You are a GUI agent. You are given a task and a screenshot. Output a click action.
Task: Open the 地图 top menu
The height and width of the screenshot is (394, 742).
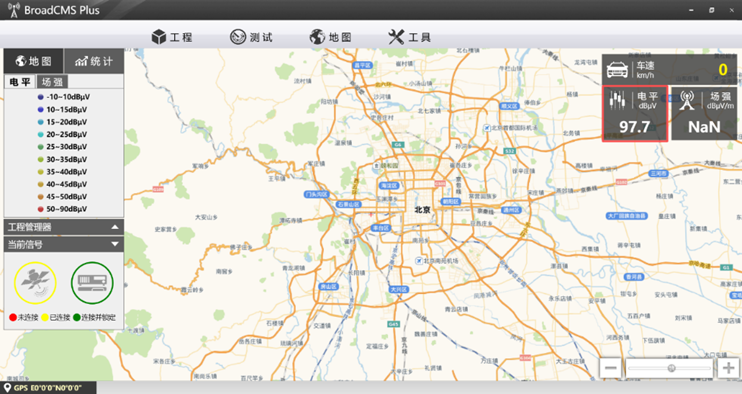coord(330,37)
